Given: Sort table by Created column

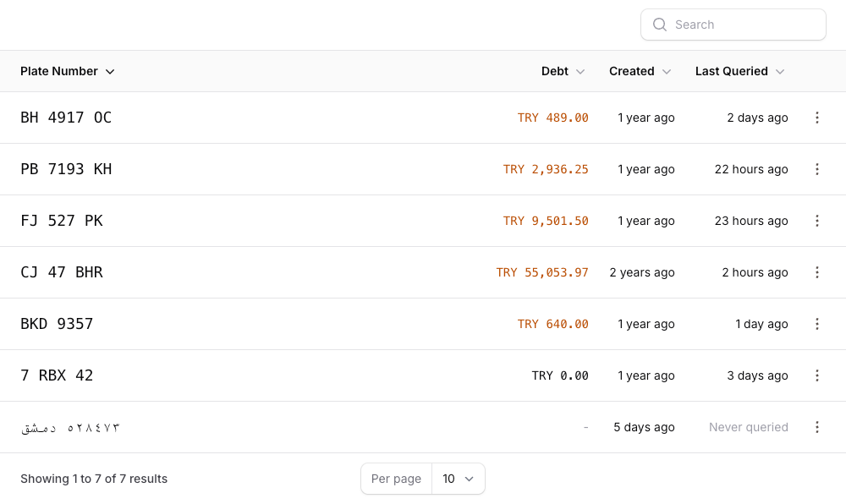Looking at the screenshot, I should pyautogui.click(x=640, y=71).
